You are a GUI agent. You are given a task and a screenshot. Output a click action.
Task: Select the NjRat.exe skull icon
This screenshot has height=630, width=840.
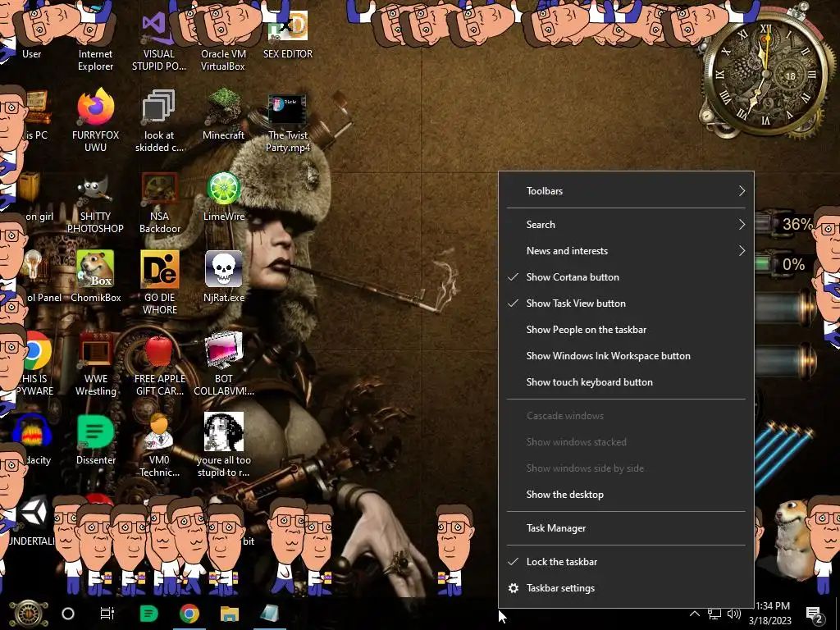[x=223, y=276]
